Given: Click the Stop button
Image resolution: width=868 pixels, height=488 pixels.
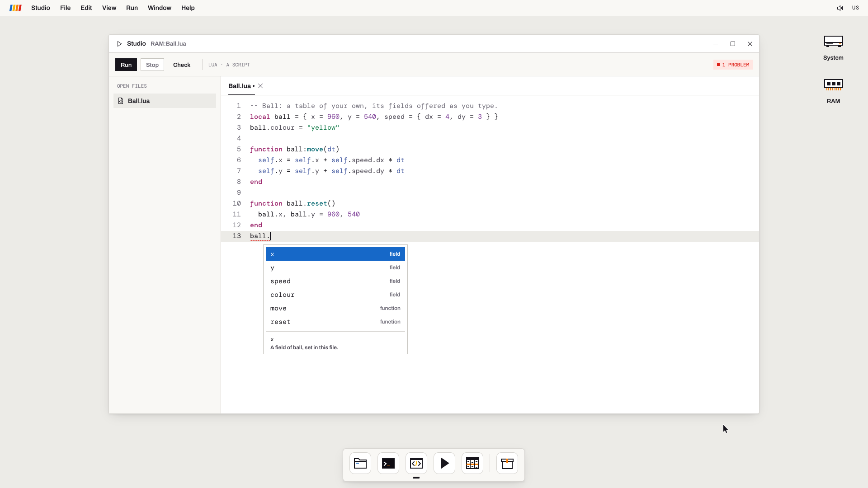Looking at the screenshot, I should [x=152, y=65].
